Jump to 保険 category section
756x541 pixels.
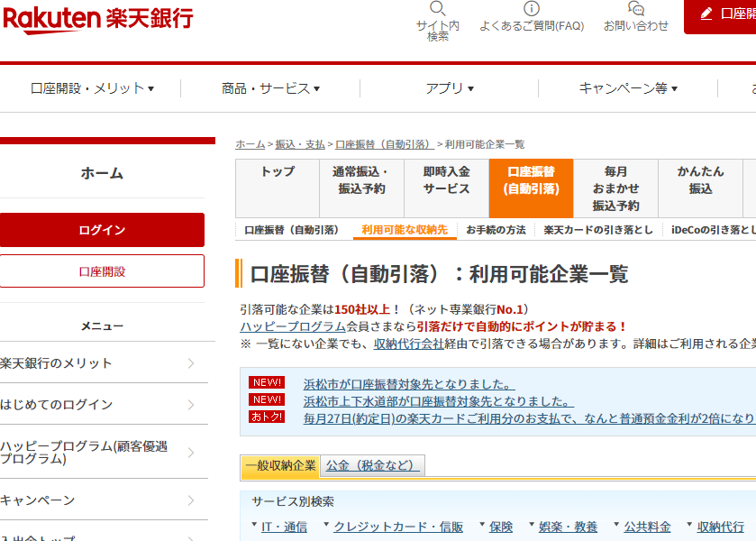coord(501,527)
